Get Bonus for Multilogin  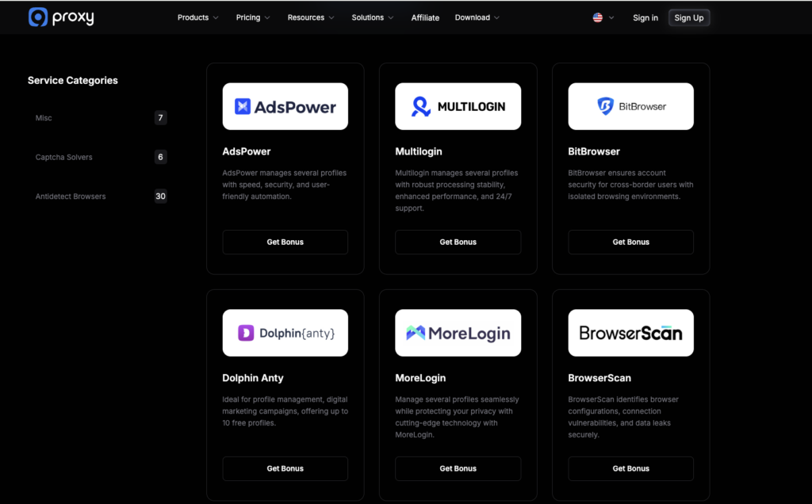(458, 242)
